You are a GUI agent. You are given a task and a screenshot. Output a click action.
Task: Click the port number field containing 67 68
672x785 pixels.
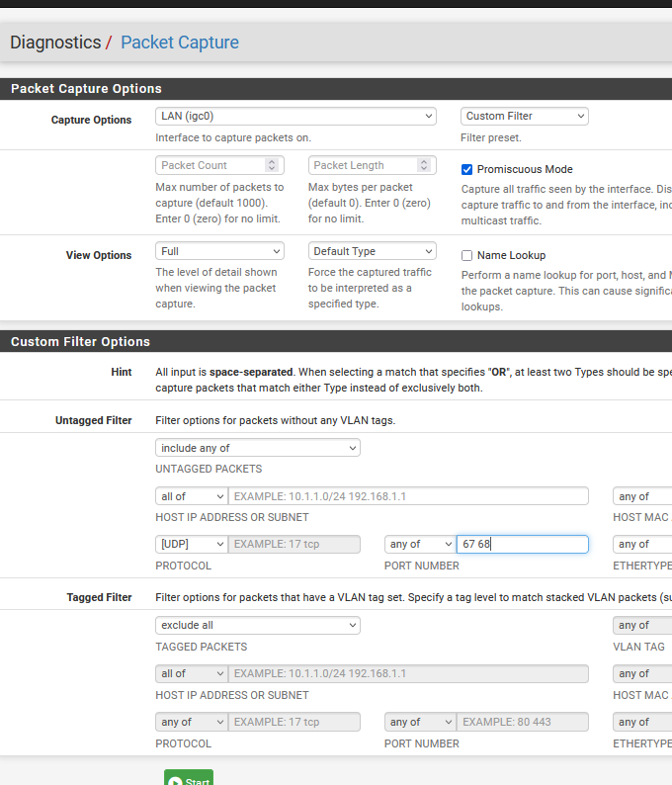coord(522,544)
